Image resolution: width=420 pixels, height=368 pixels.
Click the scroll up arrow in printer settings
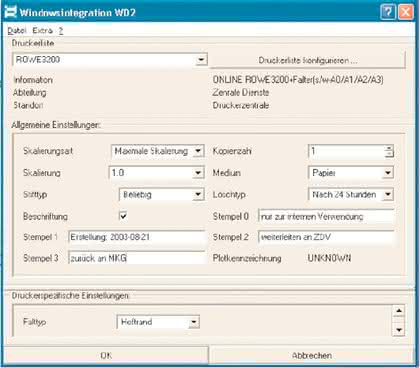(x=399, y=311)
